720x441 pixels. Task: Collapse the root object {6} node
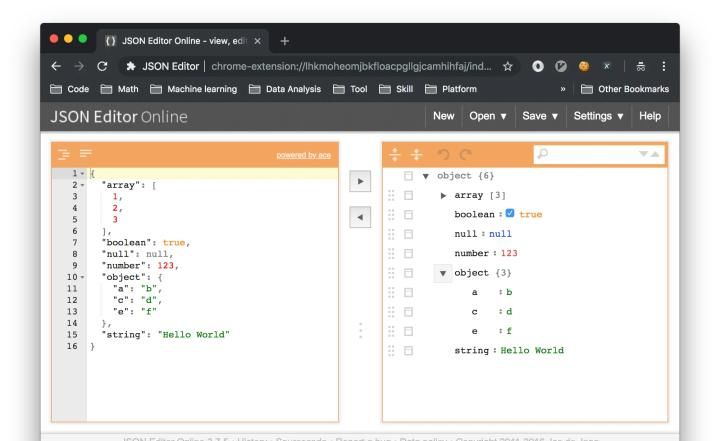click(x=427, y=176)
